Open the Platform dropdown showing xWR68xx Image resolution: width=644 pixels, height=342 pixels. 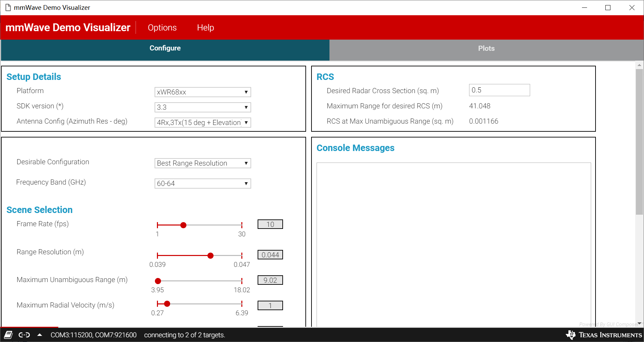click(x=203, y=92)
